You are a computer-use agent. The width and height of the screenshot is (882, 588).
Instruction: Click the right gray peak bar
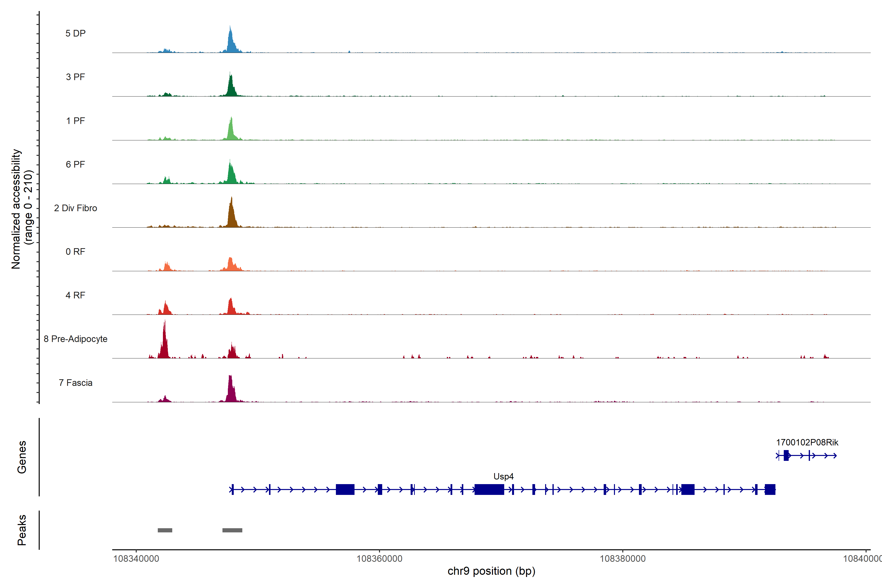(232, 530)
